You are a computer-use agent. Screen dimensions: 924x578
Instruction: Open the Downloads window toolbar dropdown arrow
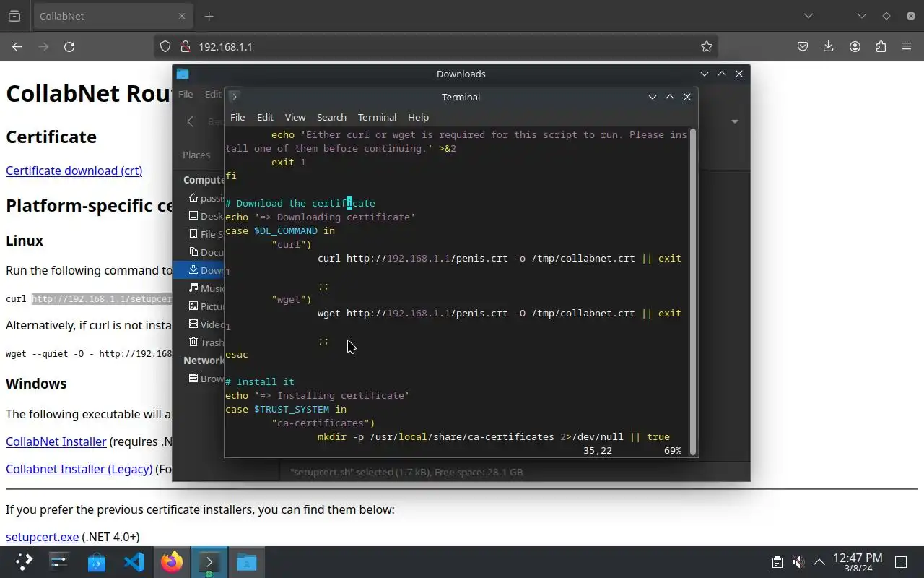click(x=735, y=121)
